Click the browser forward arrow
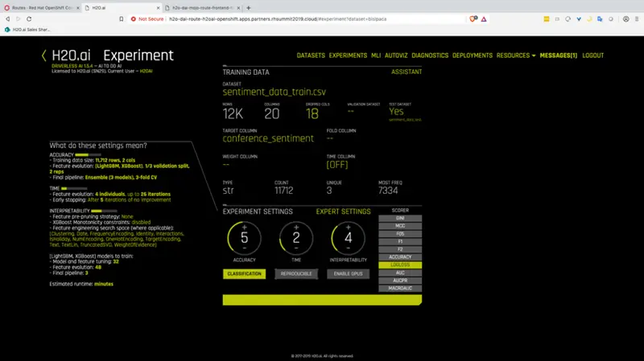Screen dimensions: 644x361 coord(18,18)
